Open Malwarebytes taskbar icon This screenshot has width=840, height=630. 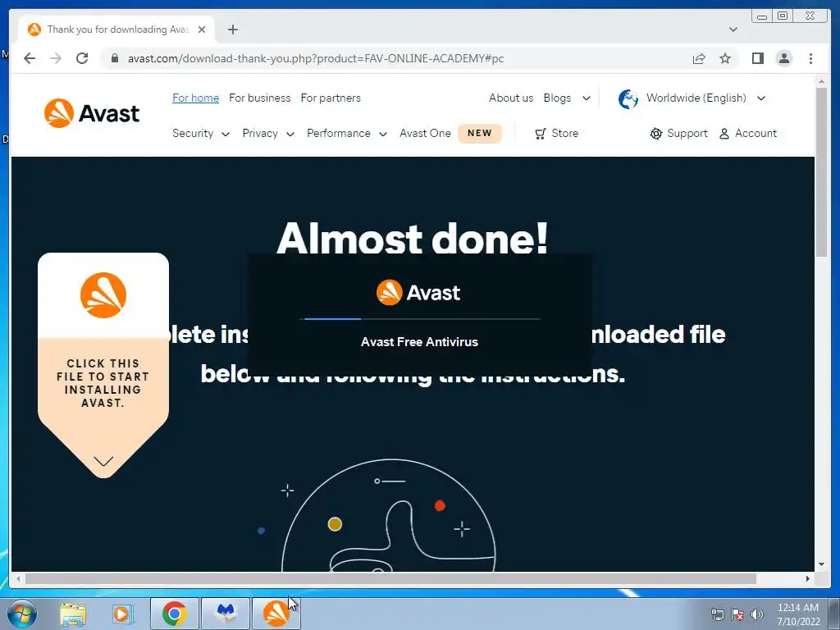pos(226,614)
